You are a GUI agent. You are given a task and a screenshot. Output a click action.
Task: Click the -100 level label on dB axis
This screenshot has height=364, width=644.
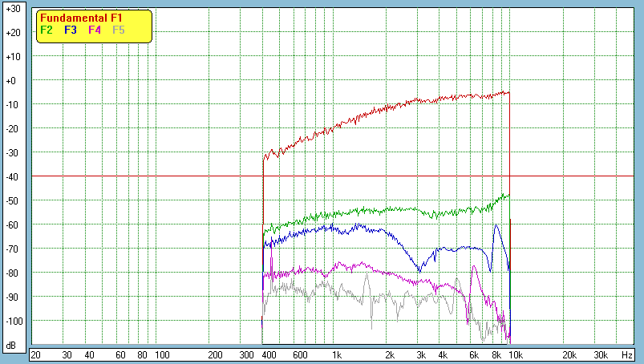(x=12, y=322)
